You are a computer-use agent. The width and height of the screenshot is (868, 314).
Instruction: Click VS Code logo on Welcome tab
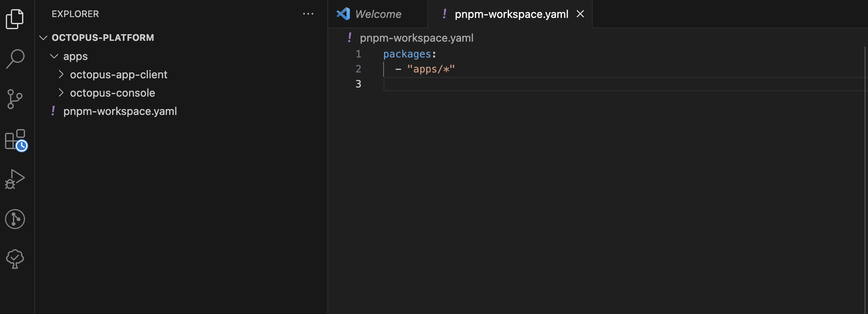(x=343, y=14)
